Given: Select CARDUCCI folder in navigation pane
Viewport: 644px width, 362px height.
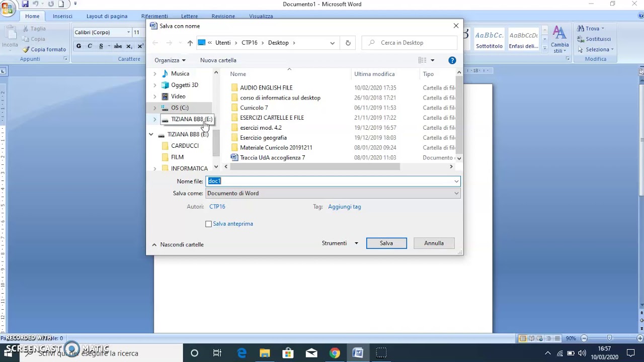Looking at the screenshot, I should click(x=185, y=146).
